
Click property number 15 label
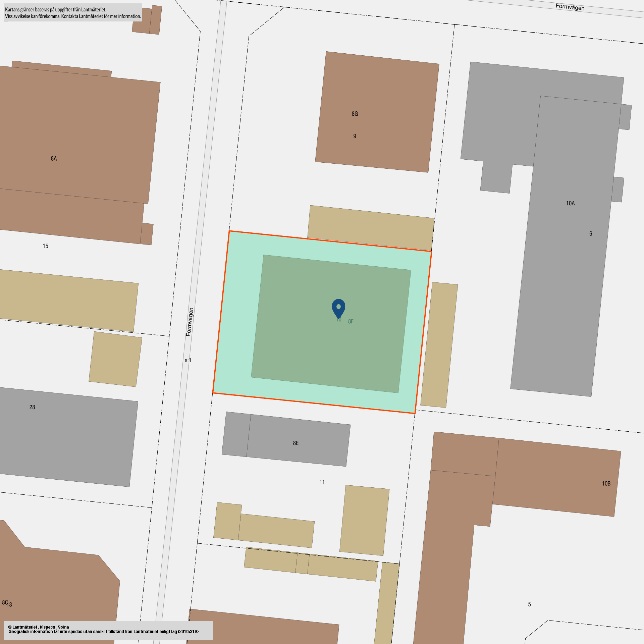tap(45, 246)
